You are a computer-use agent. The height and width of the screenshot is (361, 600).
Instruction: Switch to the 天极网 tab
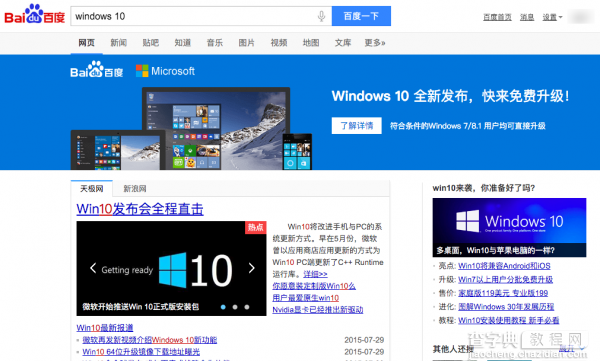coord(92,189)
